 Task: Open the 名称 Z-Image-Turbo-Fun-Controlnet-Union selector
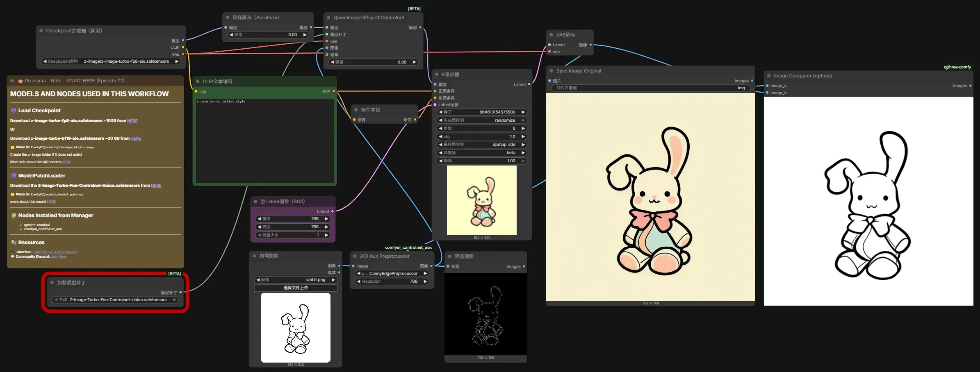pos(115,300)
